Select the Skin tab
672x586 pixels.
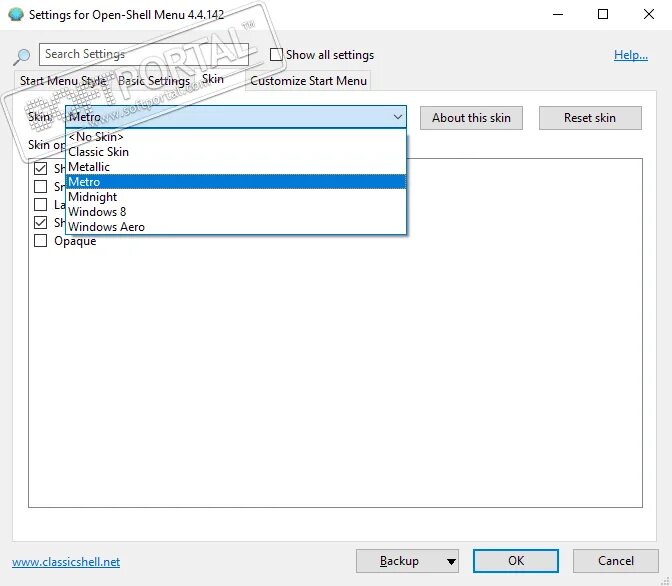(x=213, y=79)
